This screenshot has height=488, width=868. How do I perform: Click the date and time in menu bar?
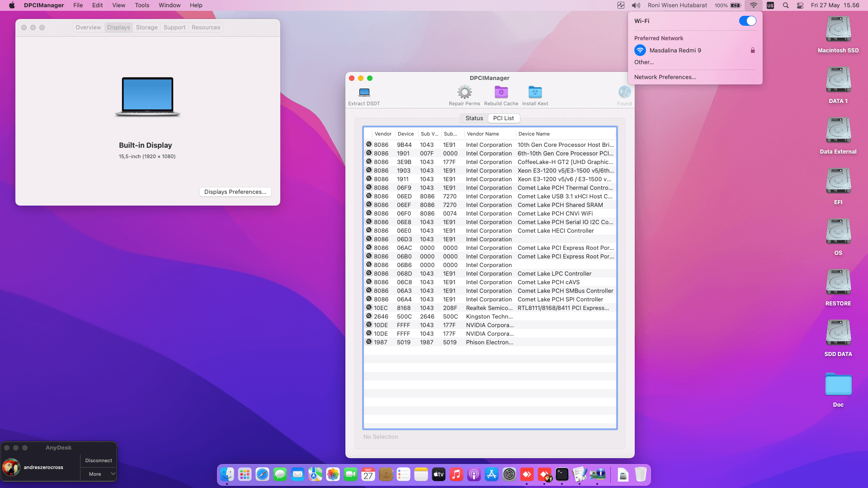[835, 5]
